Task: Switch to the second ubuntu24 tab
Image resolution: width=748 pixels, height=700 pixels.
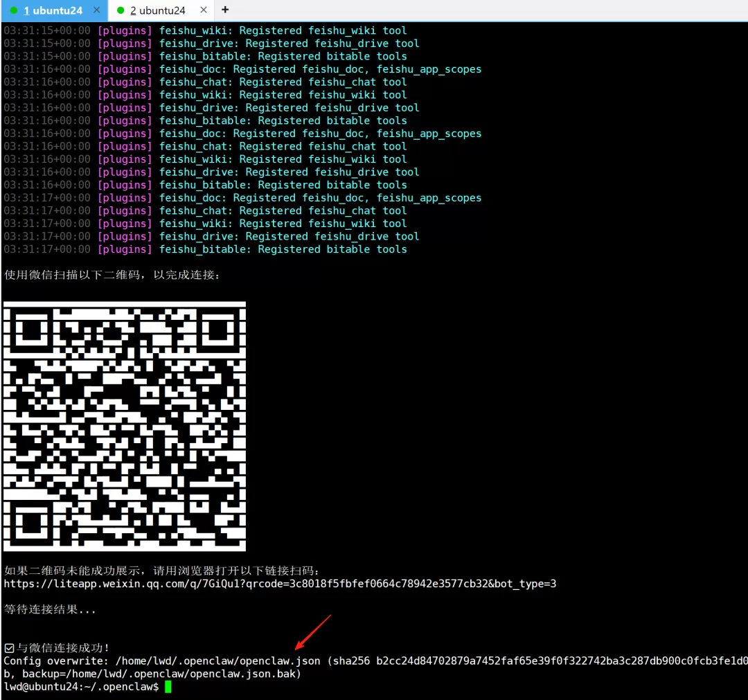Action: click(157, 10)
